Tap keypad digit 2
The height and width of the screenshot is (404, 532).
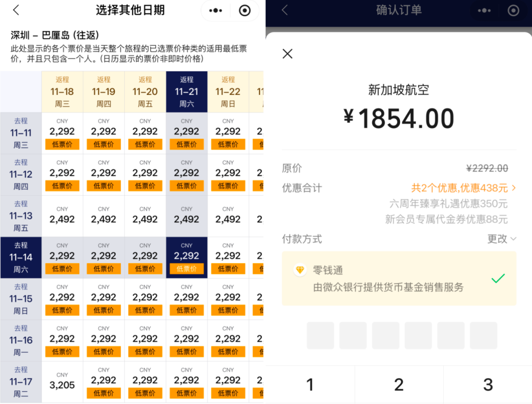coord(399,385)
